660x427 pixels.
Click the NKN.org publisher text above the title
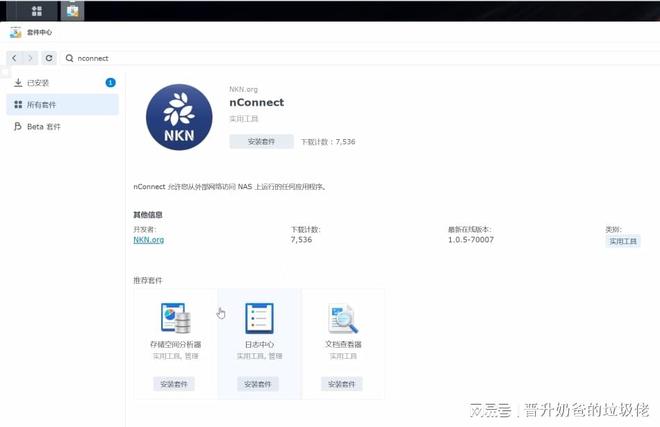(x=243, y=89)
